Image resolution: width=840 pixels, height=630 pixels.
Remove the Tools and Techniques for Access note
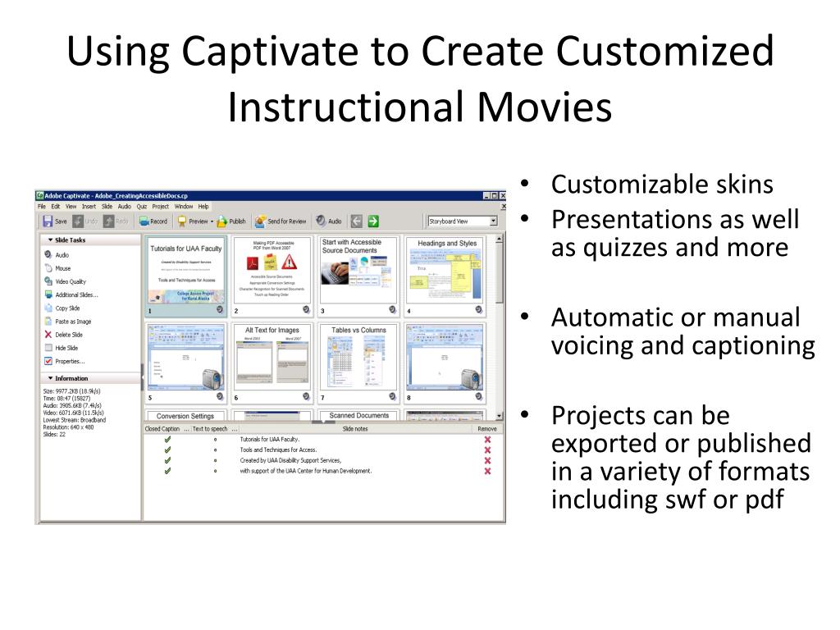(x=487, y=450)
